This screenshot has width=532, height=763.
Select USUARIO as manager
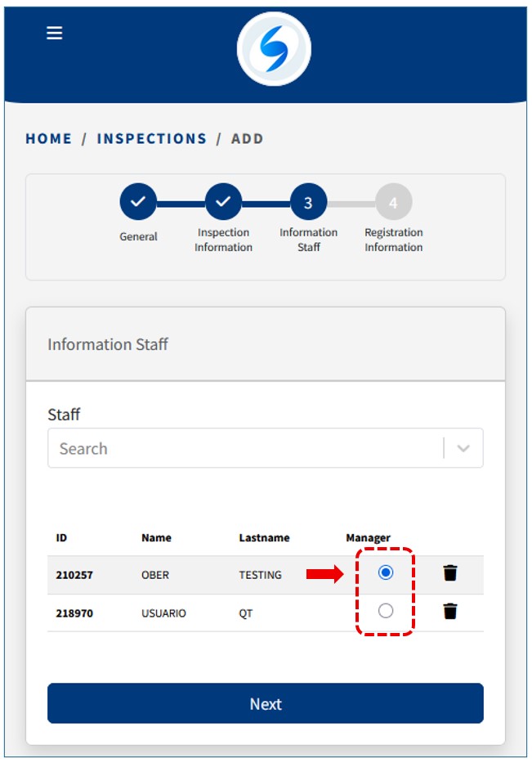pyautogui.click(x=386, y=611)
